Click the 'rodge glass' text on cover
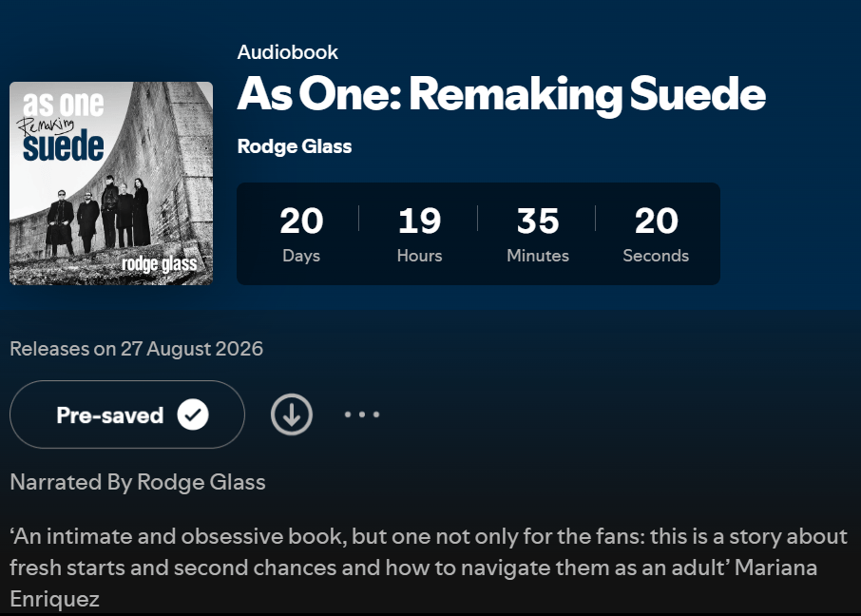The height and width of the screenshot is (616, 861). pyautogui.click(x=160, y=263)
